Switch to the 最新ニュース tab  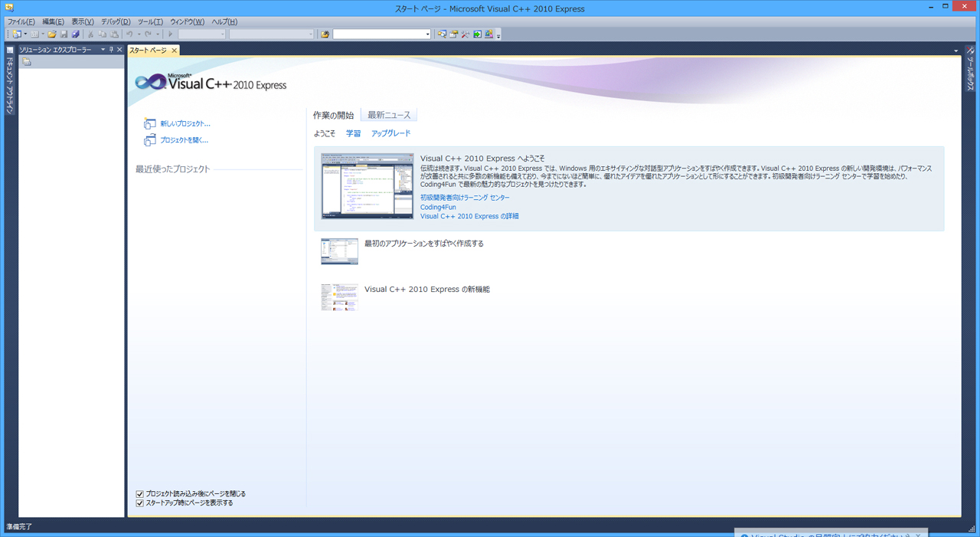(389, 115)
